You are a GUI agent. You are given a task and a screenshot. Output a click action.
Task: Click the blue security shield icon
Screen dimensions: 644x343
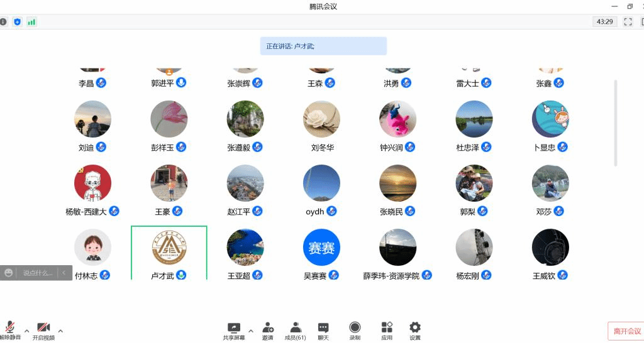pos(18,22)
